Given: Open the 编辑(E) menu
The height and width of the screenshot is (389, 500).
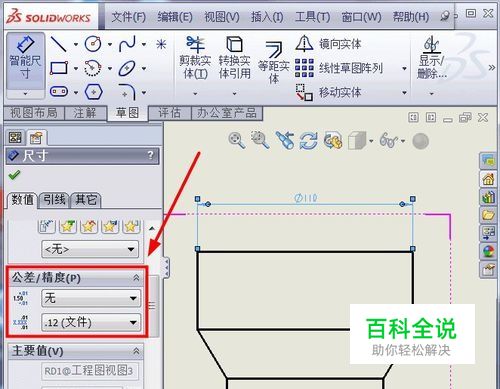Looking at the screenshot, I should (175, 17).
